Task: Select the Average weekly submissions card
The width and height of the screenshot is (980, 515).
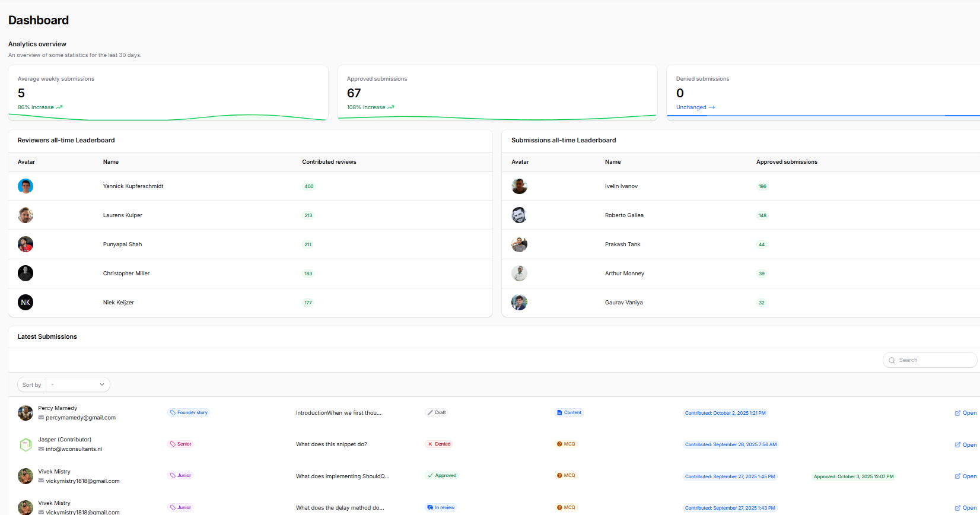Action: click(168, 93)
